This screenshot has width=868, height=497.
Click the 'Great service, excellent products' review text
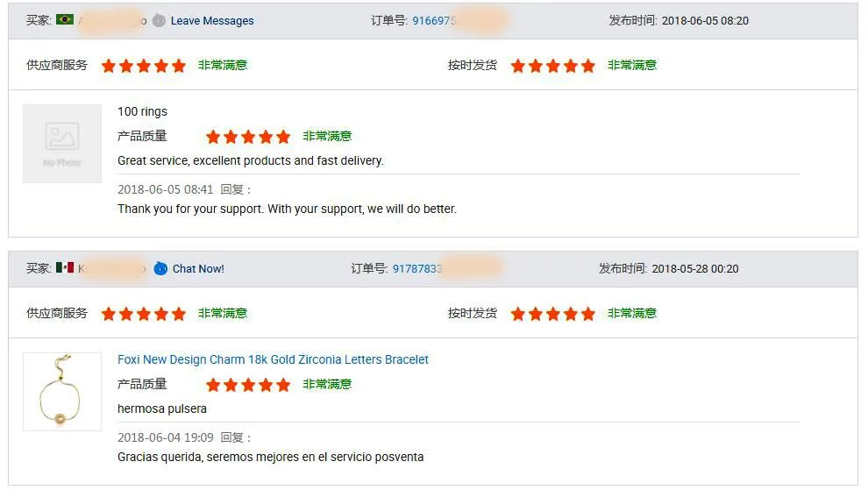251,160
